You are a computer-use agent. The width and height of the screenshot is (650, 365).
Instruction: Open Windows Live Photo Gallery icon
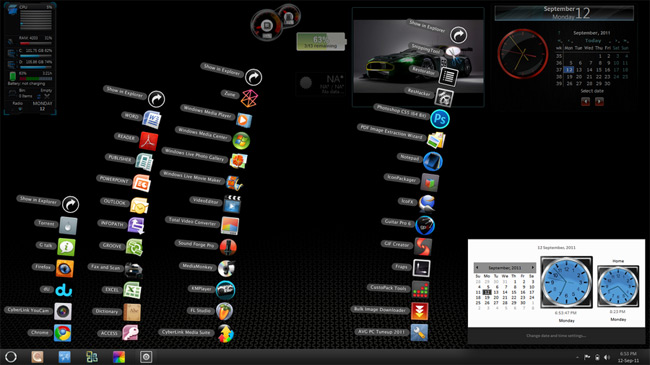point(239,161)
